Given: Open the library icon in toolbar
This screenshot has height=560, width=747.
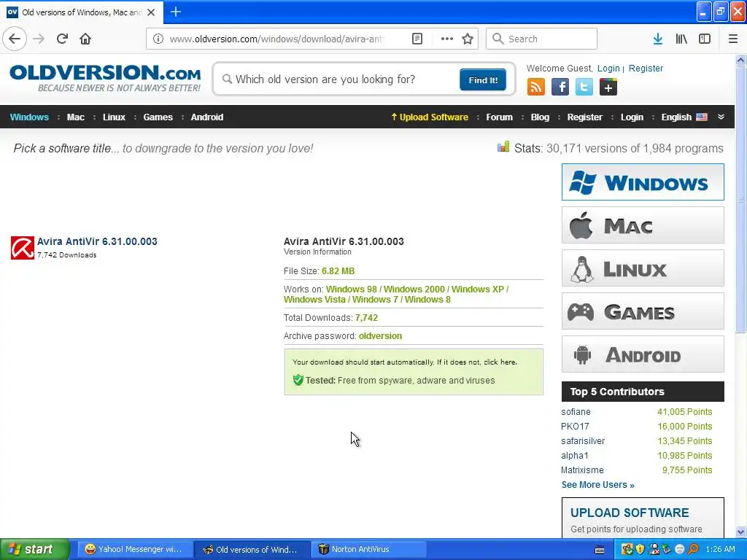Looking at the screenshot, I should [x=681, y=39].
